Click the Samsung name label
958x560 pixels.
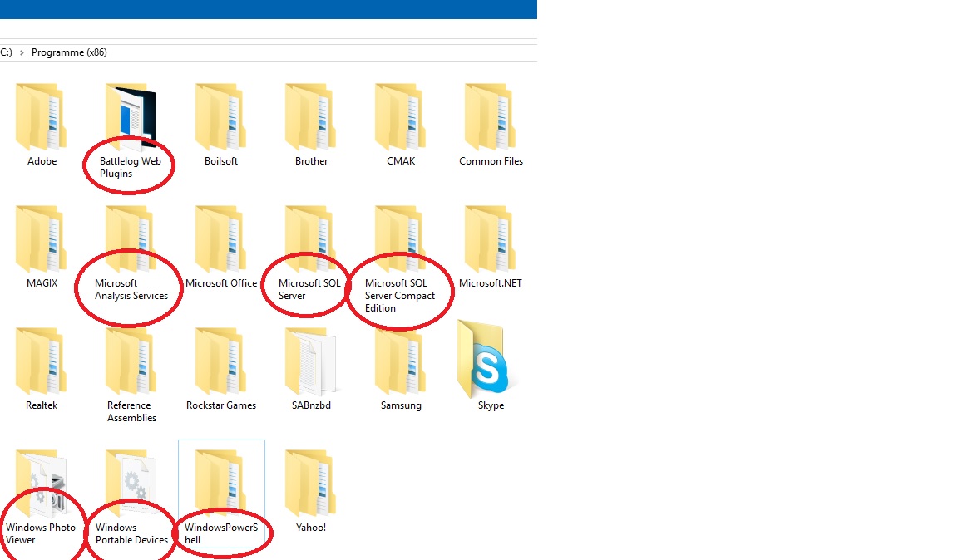point(401,405)
